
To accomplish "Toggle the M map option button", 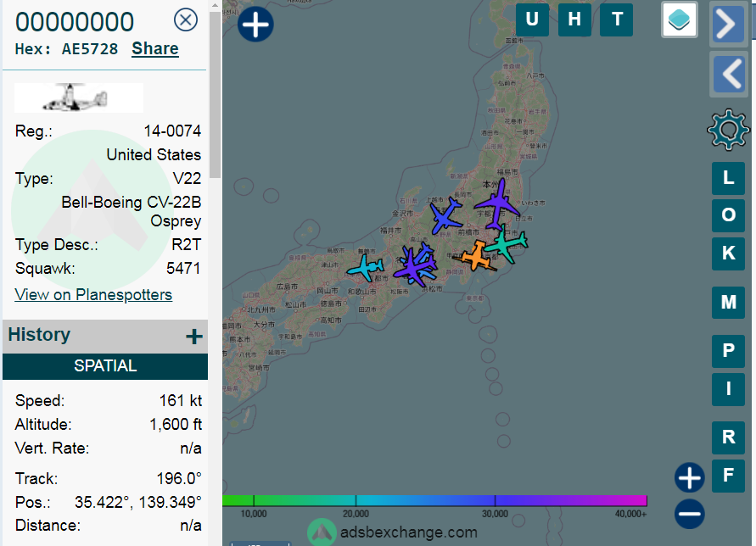I will pos(729,303).
